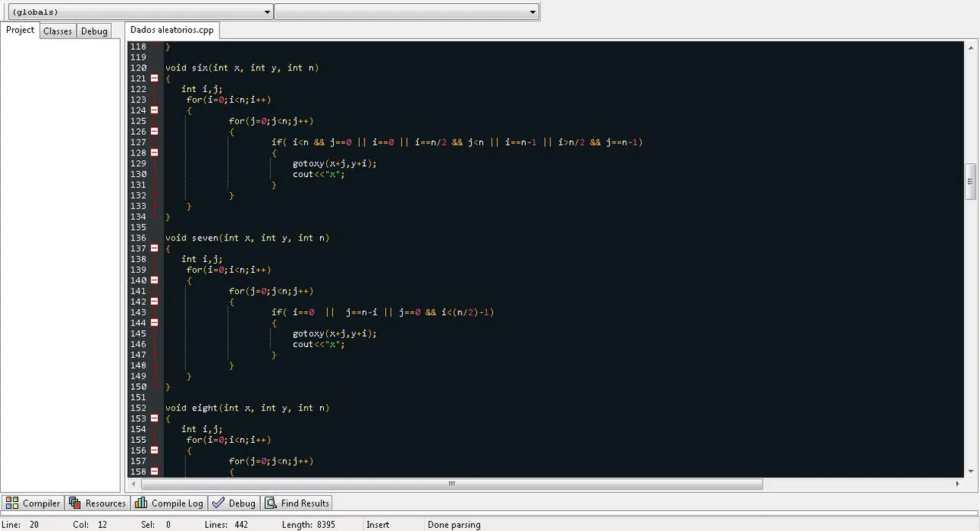Collapse code fold at line 156
The width and height of the screenshot is (980, 531).
154,451
